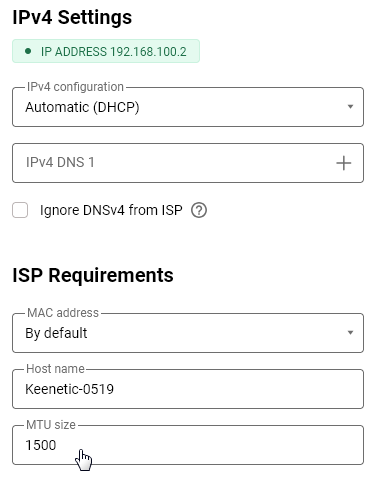Click the MTU size field showing 1500
This screenshot has height=490, width=380.
188,445
